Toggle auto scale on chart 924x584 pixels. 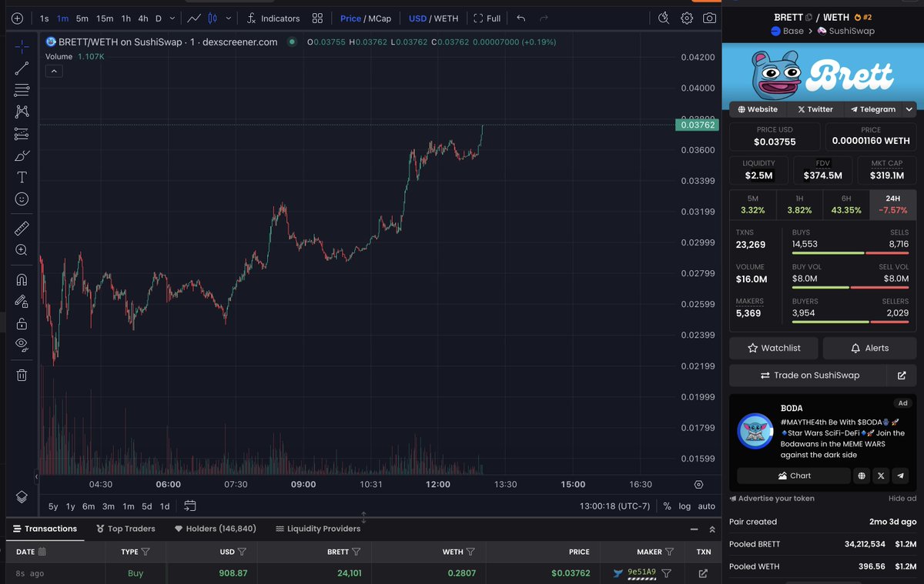[x=706, y=506]
